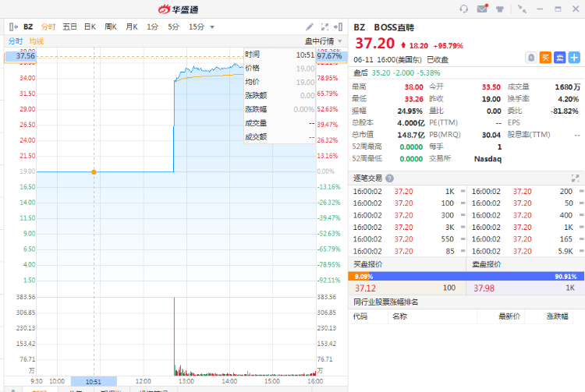Select the 分时 timeframe tab
Image resolution: width=585 pixels, height=392 pixels.
tap(48, 26)
